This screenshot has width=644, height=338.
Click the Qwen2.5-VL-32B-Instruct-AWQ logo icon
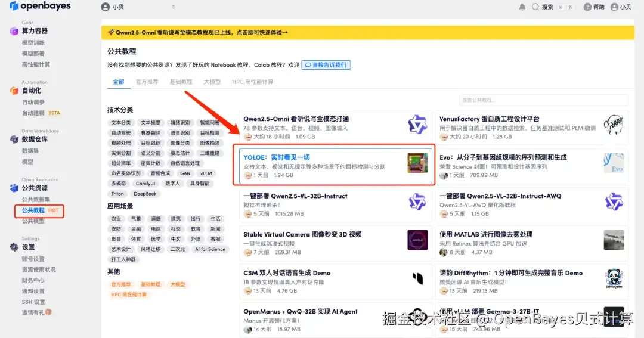pos(614,201)
